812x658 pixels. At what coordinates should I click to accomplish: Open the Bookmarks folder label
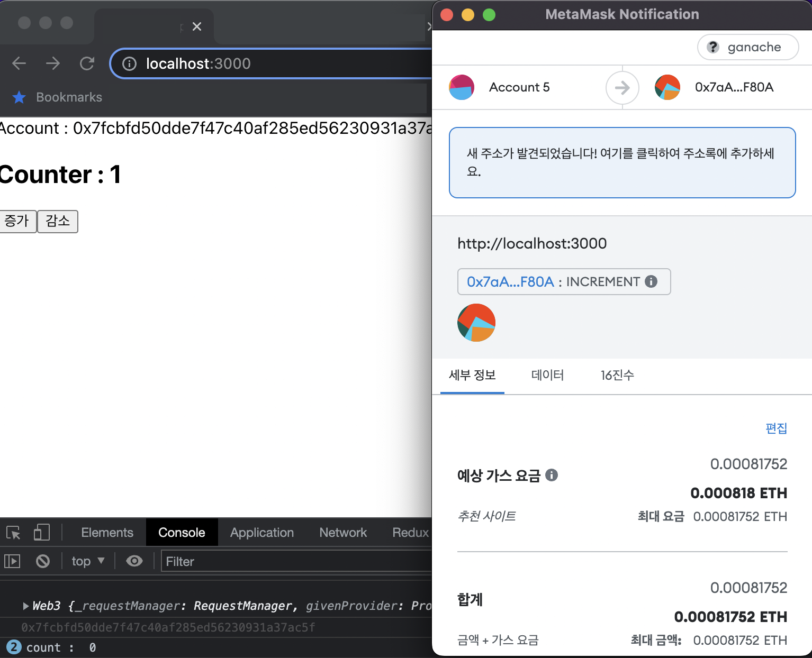[69, 97]
